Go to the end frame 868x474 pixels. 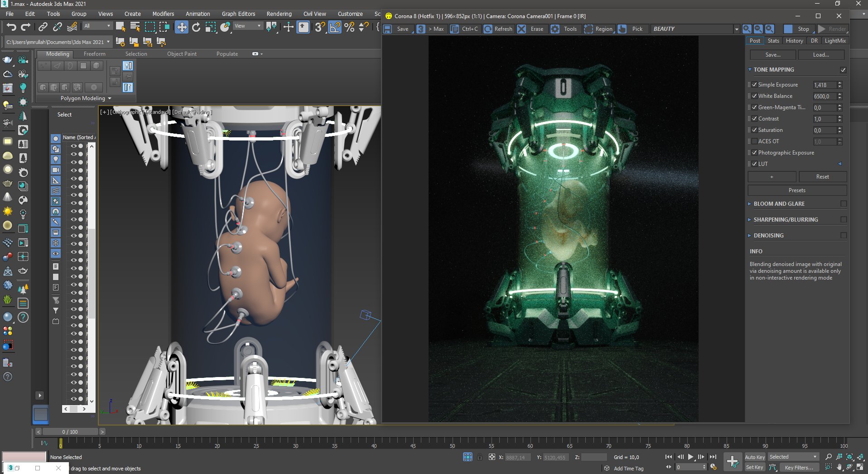713,457
